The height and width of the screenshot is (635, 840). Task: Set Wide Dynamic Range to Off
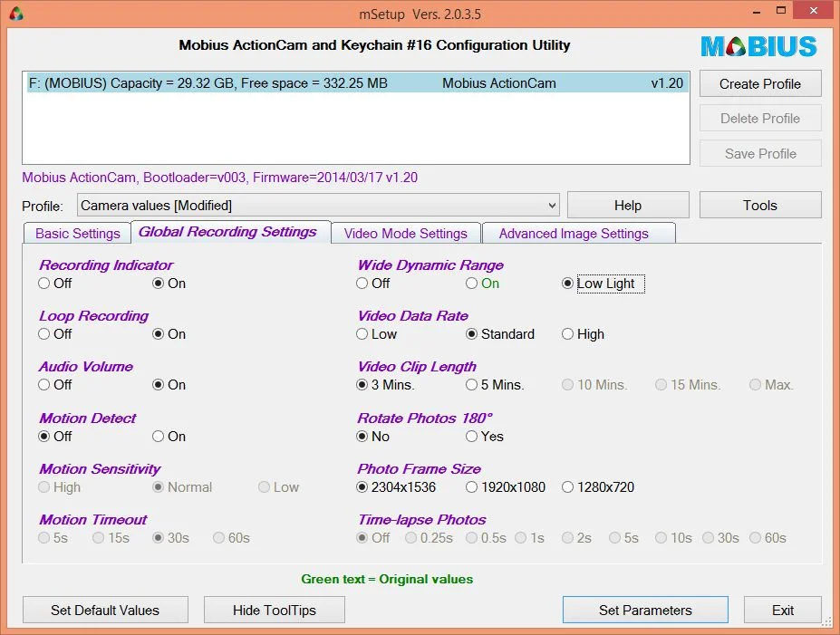point(373,284)
